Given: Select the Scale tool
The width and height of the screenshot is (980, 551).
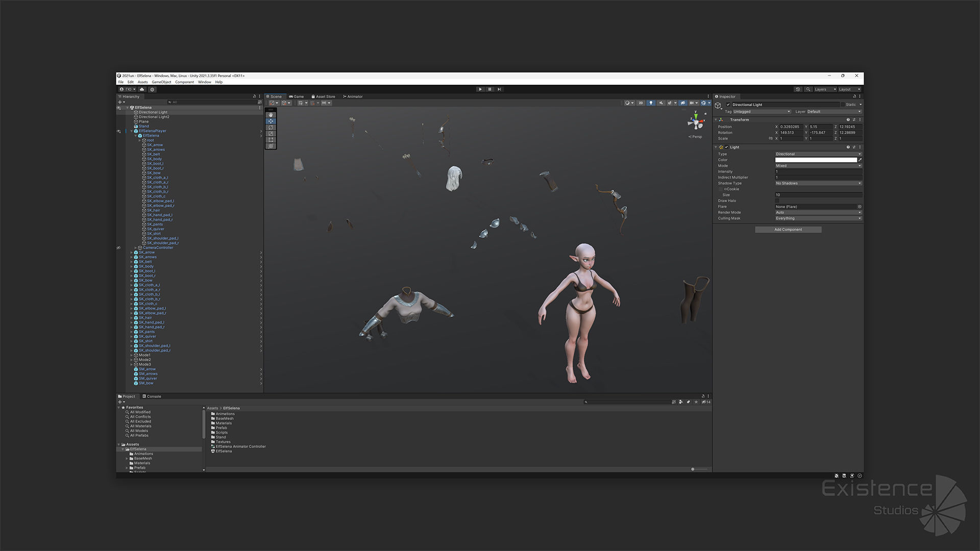Looking at the screenshot, I should pos(271,134).
